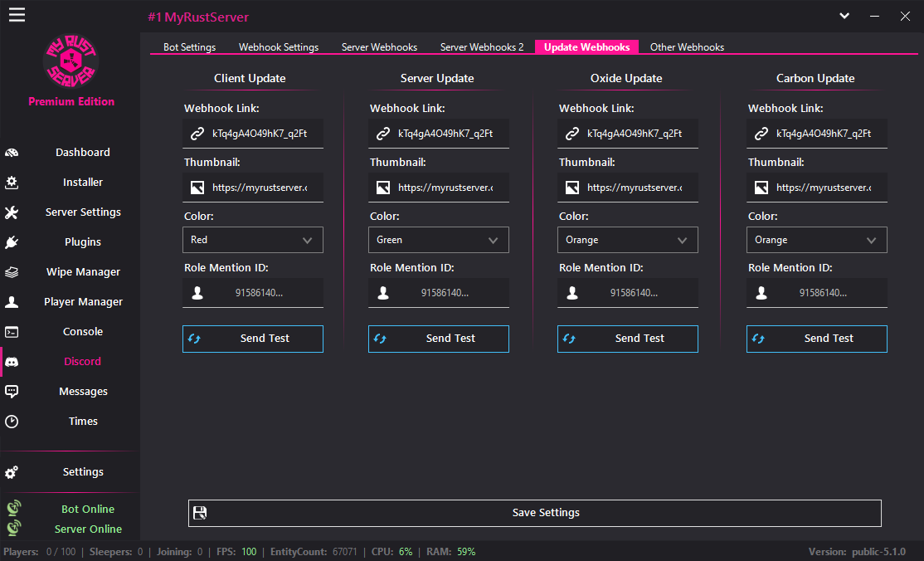This screenshot has width=924, height=561.
Task: Expand the title bar chevron dropdown
Action: [x=844, y=16]
